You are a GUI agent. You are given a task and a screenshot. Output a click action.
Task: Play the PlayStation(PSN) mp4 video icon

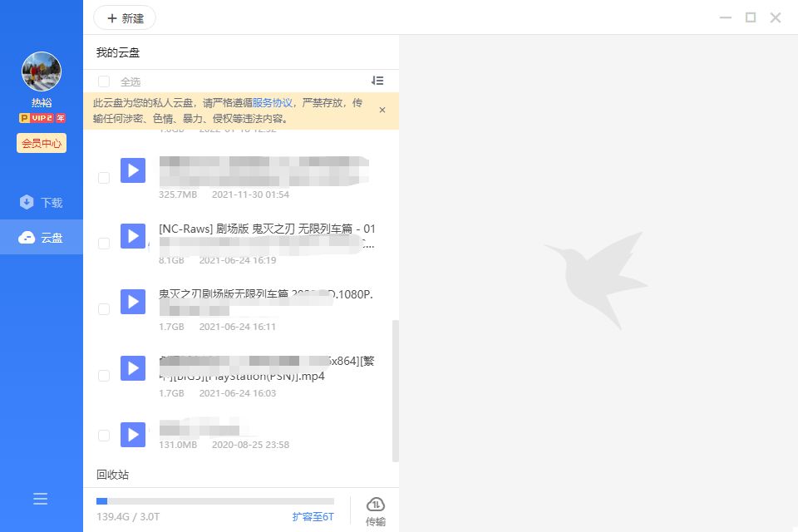tap(133, 368)
